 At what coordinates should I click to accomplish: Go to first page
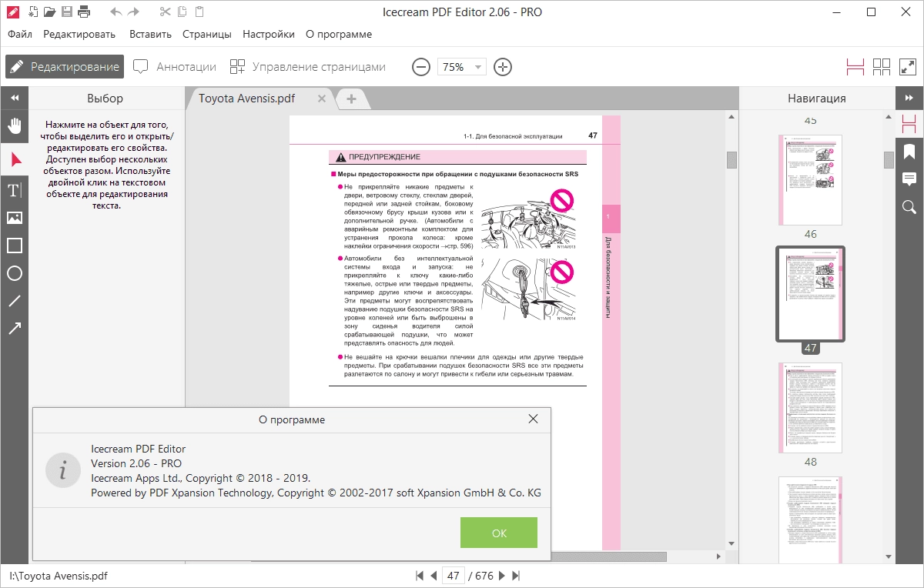(x=420, y=576)
